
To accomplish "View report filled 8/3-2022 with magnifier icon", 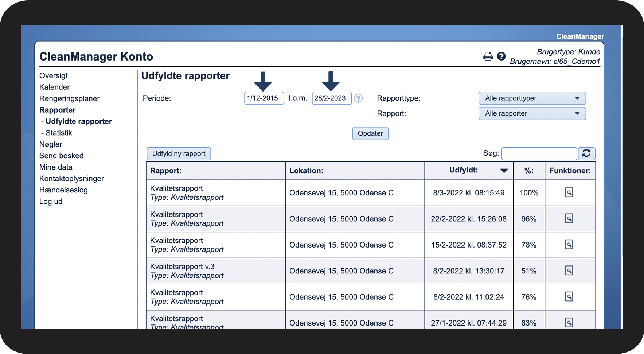I will 569,192.
